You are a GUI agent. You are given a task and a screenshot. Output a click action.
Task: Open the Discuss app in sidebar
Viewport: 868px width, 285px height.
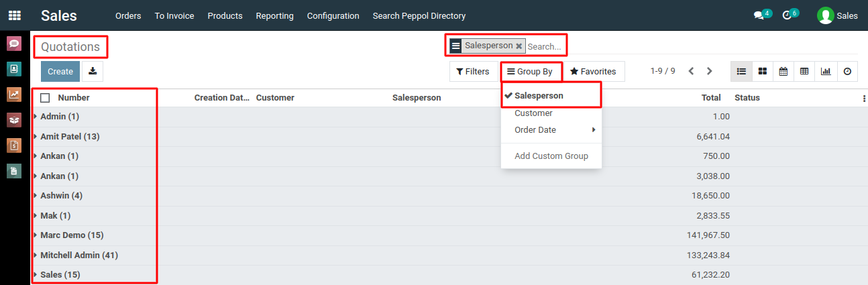tap(14, 44)
